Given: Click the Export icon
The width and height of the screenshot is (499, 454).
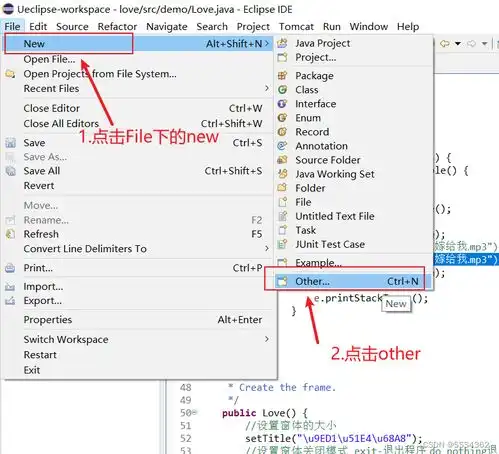Looking at the screenshot, I should tap(10, 301).
